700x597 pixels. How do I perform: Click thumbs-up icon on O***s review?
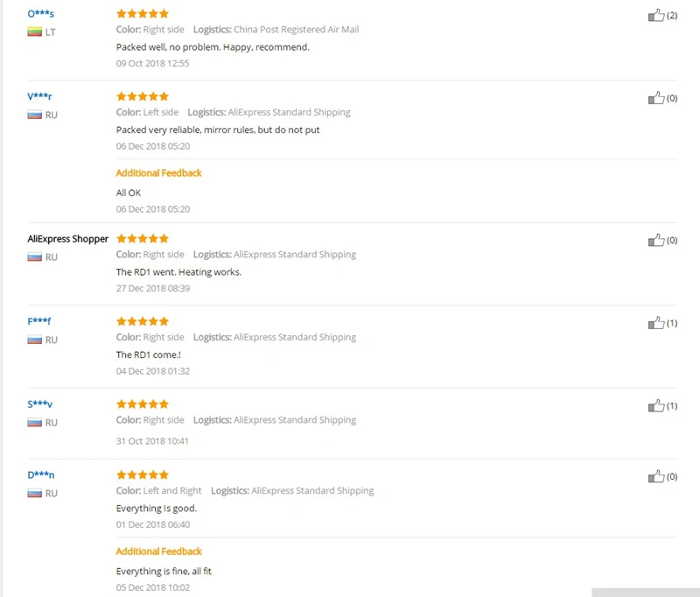pyautogui.click(x=656, y=16)
